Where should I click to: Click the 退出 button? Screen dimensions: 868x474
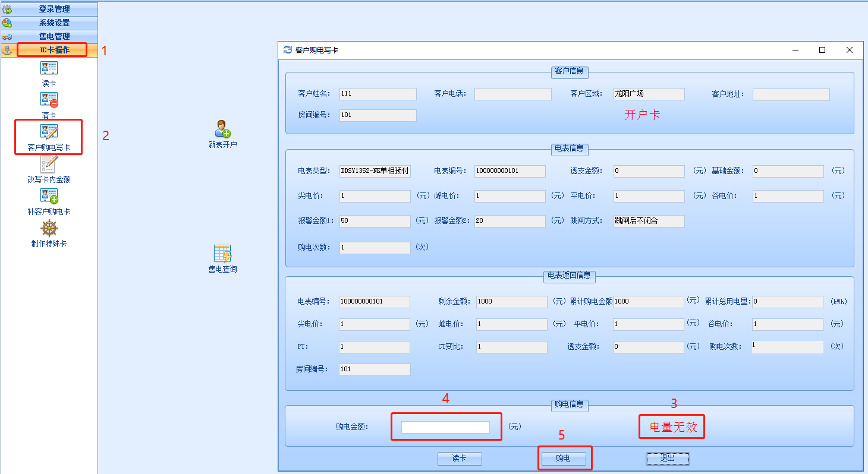(x=668, y=459)
